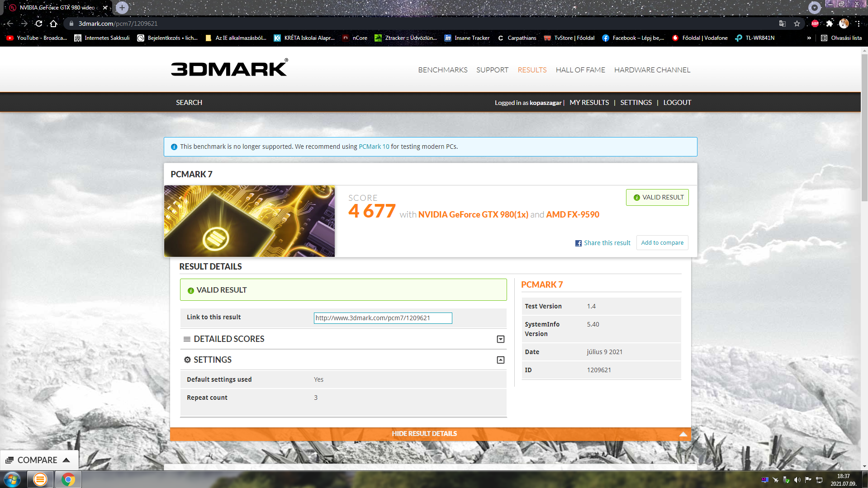Open Facebook bookmark
Image resolution: width=868 pixels, height=488 pixels.
tap(633, 38)
